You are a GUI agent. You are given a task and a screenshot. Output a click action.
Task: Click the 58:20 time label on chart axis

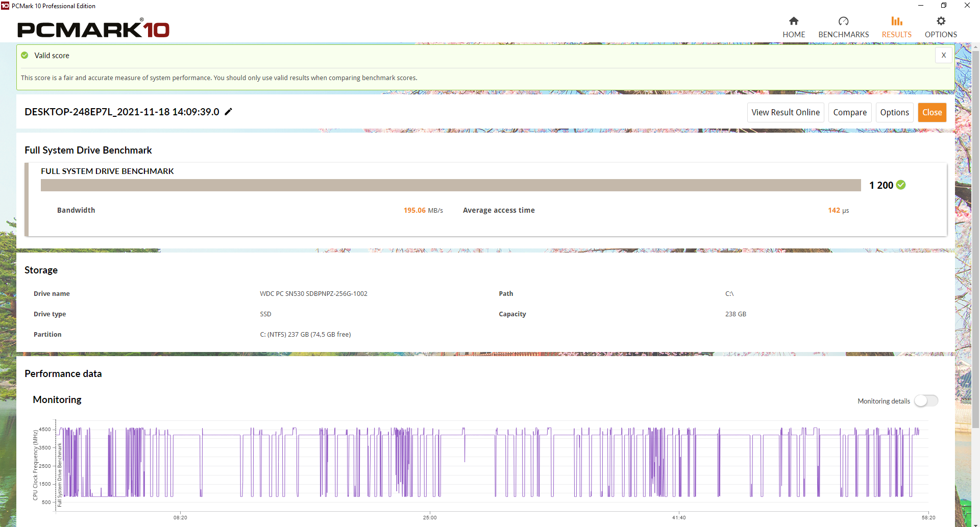pyautogui.click(x=928, y=517)
